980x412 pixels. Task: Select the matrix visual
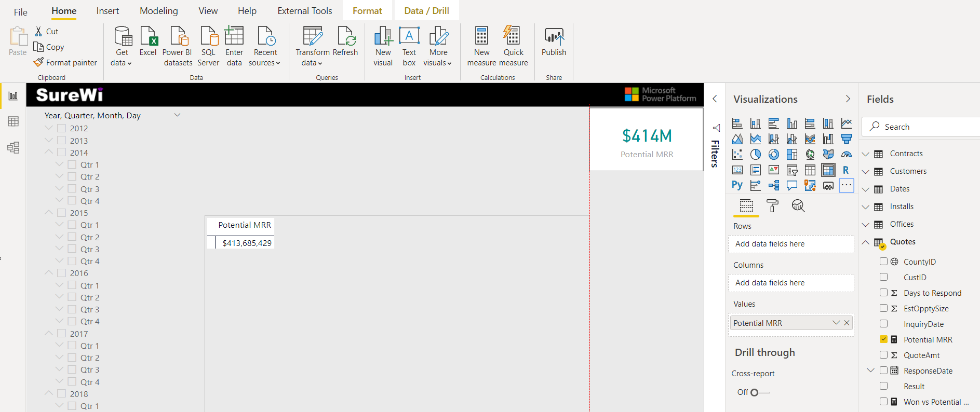coord(828,170)
